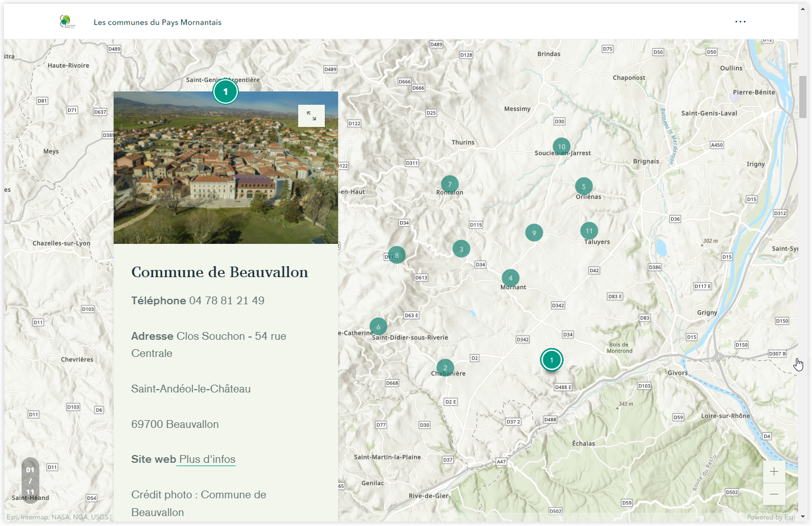Click the Loire-sur-Rhône label on the map

pyautogui.click(x=726, y=416)
